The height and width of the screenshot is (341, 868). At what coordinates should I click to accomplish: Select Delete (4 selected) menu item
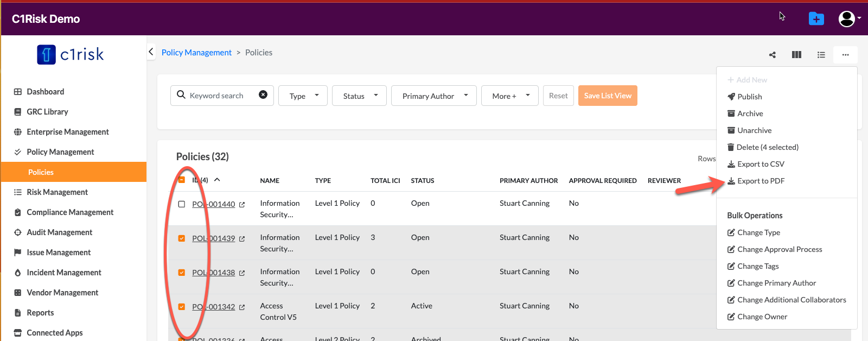pyautogui.click(x=763, y=147)
